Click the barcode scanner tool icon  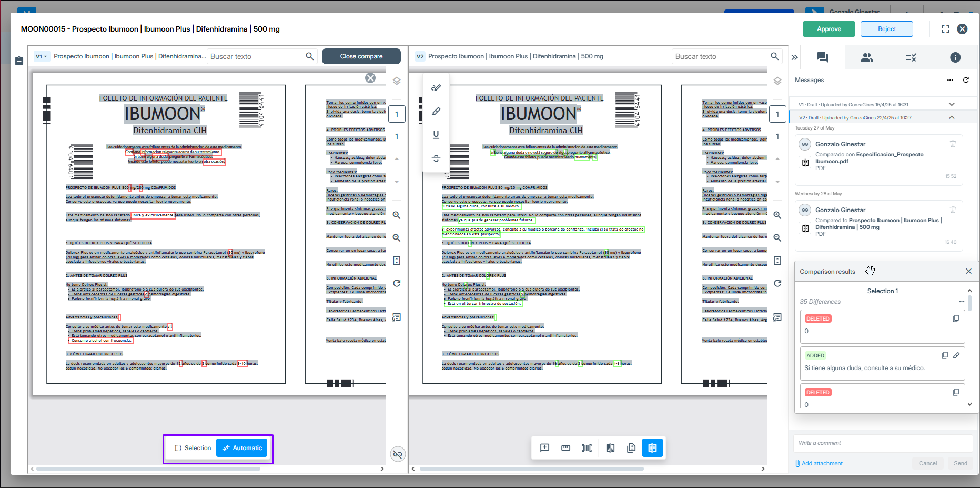click(587, 448)
